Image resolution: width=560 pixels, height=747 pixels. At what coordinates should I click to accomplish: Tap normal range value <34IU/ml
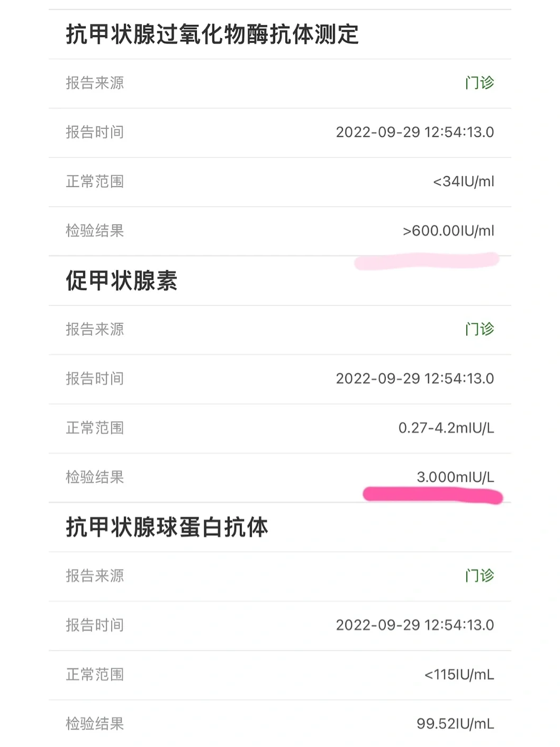[x=464, y=182]
